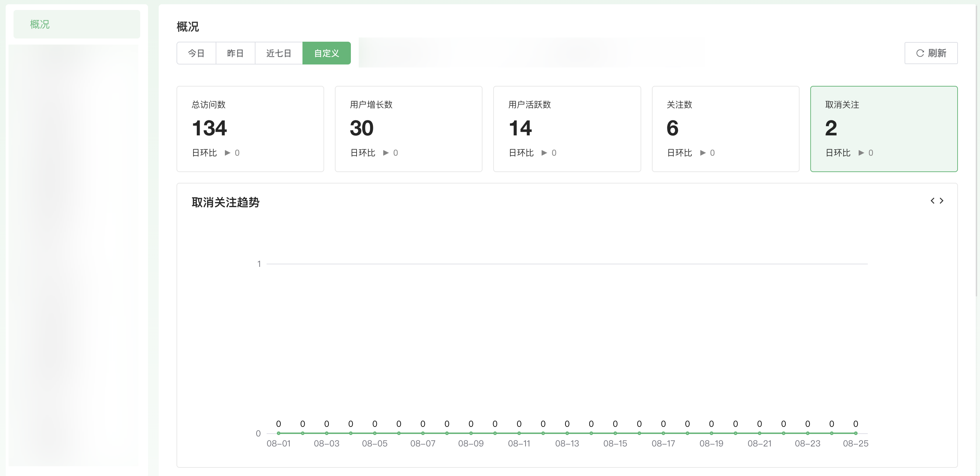This screenshot has height=476, width=980.
Task: Select the 用户增长数 statistics card
Action: (408, 129)
